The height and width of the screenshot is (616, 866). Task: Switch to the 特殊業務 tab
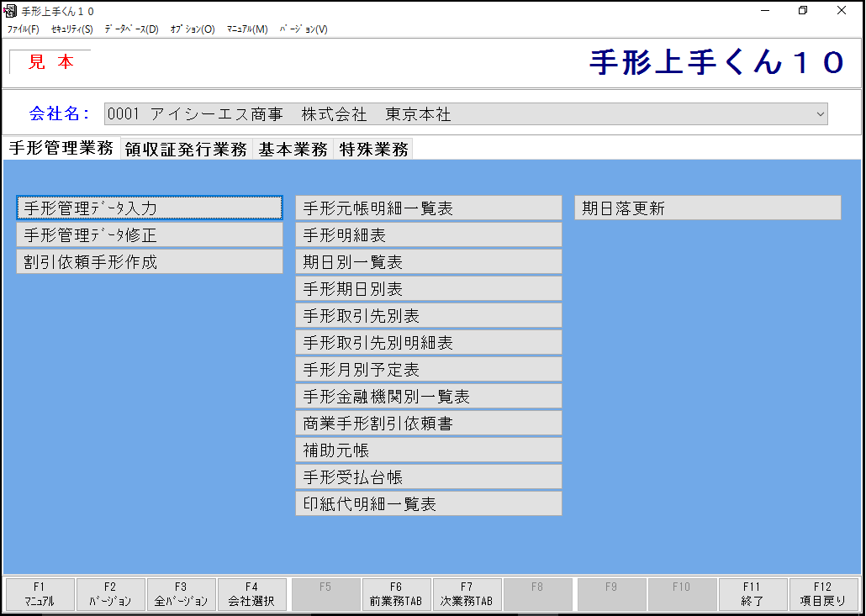373,149
